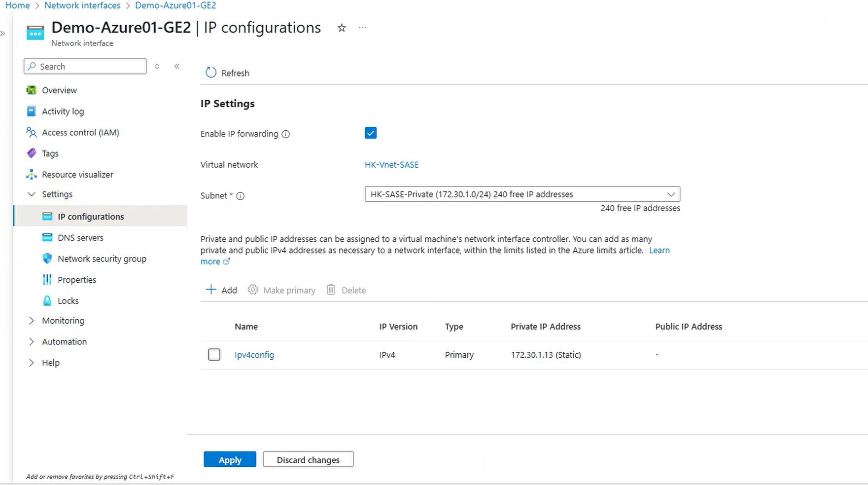Collapse the Settings section

point(32,194)
